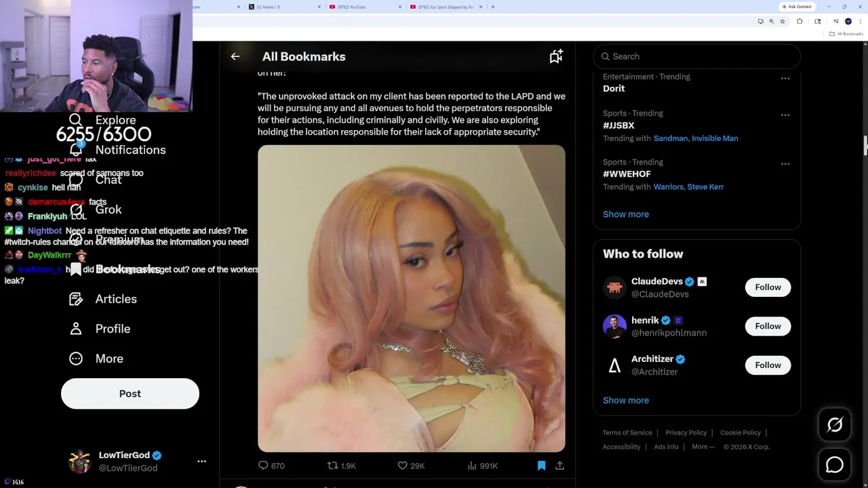Open the #WWEHOF trending topic

tap(627, 174)
